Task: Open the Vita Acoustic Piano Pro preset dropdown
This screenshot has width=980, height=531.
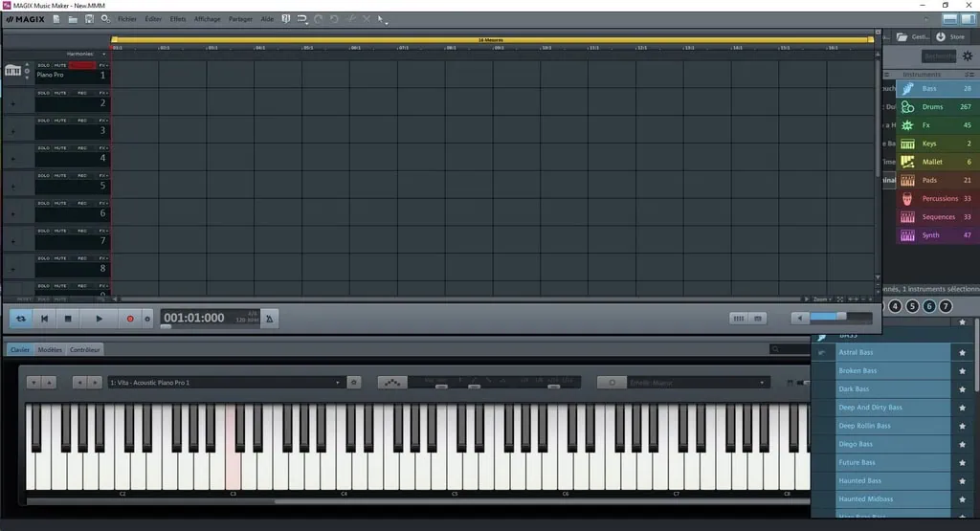Action: pos(226,383)
